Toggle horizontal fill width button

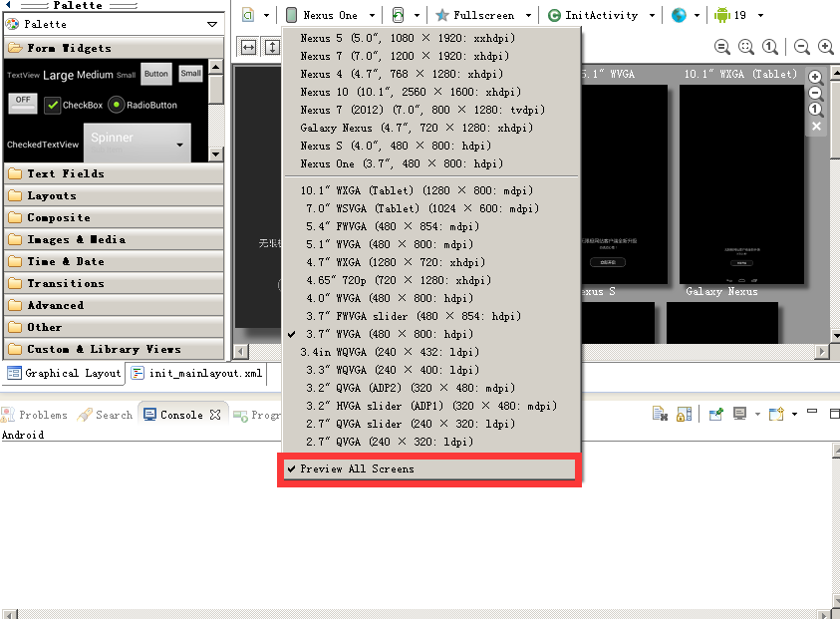tap(248, 47)
